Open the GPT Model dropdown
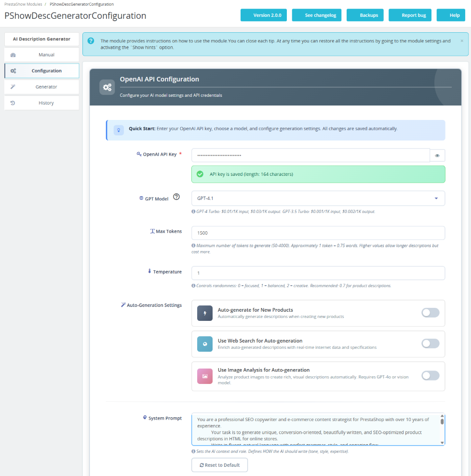The height and width of the screenshot is (476, 471). pos(318,198)
